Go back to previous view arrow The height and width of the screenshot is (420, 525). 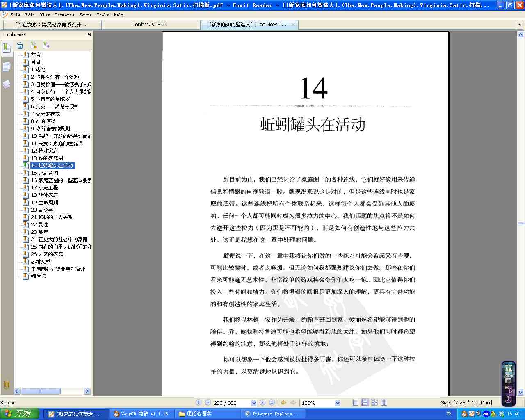point(283,403)
